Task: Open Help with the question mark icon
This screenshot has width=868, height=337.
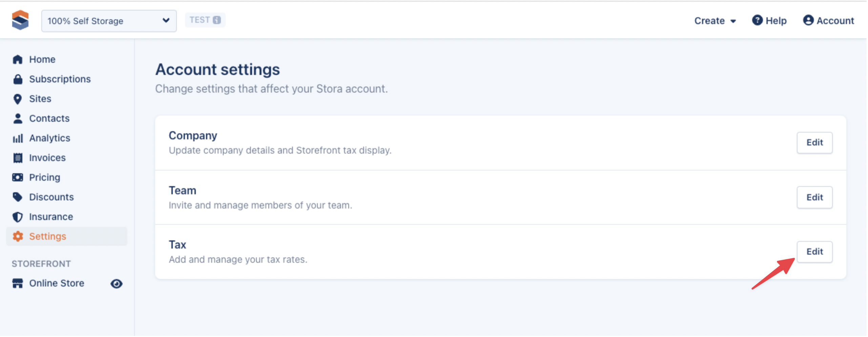Action: (769, 21)
